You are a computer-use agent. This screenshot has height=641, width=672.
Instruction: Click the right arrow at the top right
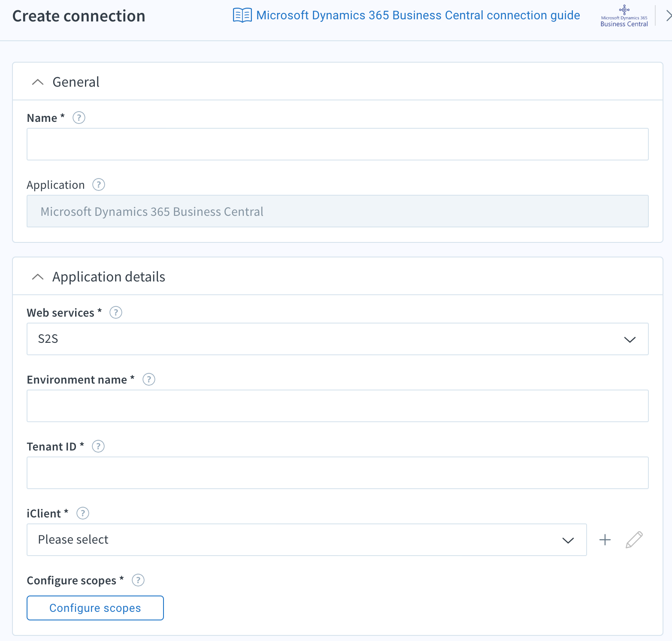tap(666, 16)
